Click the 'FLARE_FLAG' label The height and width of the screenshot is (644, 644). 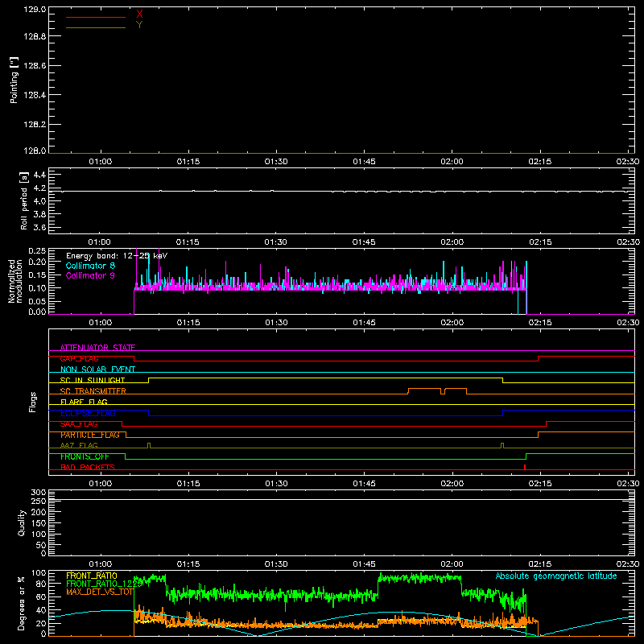(84, 402)
